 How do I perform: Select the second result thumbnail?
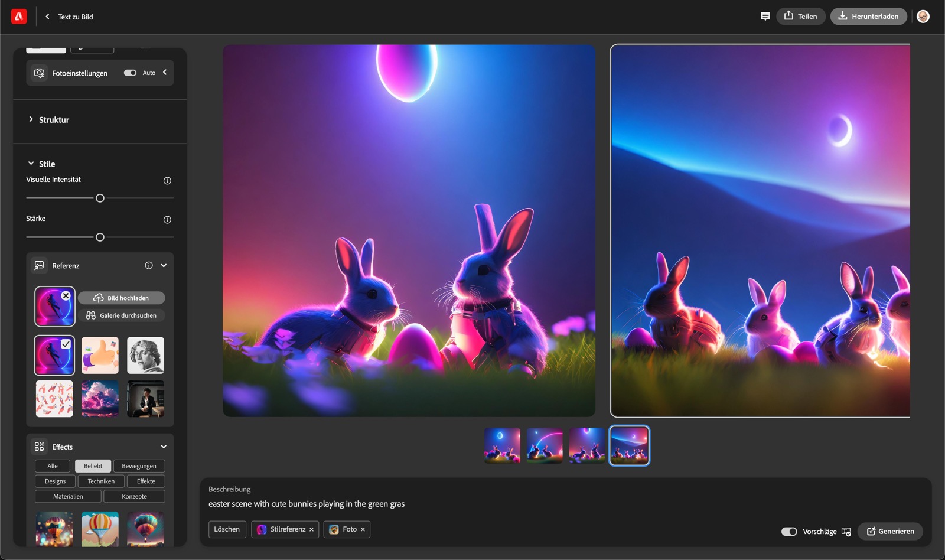pyautogui.click(x=545, y=445)
